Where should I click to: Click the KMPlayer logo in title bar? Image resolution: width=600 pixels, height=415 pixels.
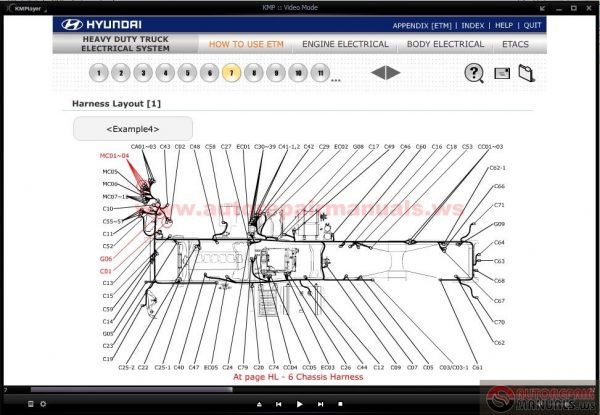[x=25, y=8]
